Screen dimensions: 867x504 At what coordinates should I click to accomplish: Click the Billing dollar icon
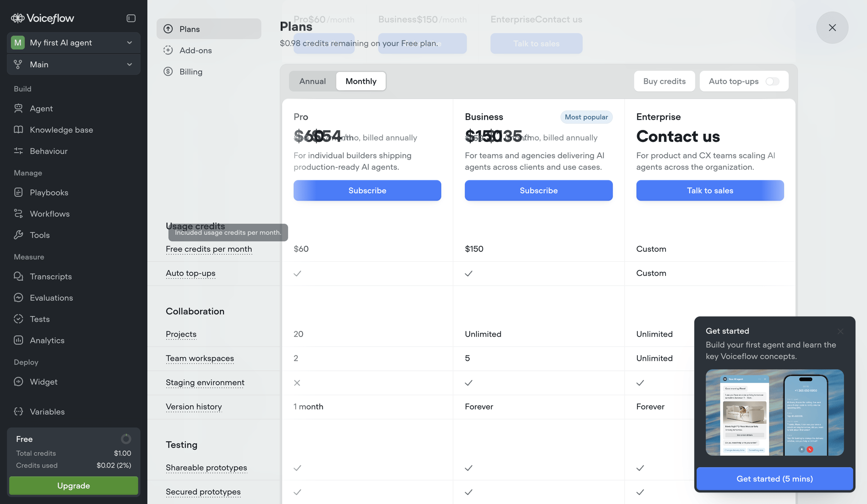(168, 72)
